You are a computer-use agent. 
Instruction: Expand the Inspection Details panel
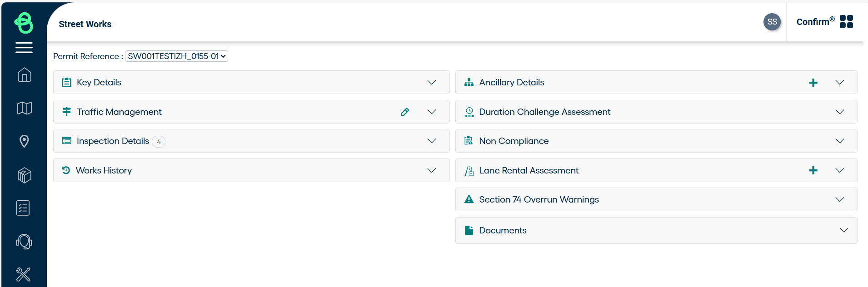[431, 141]
